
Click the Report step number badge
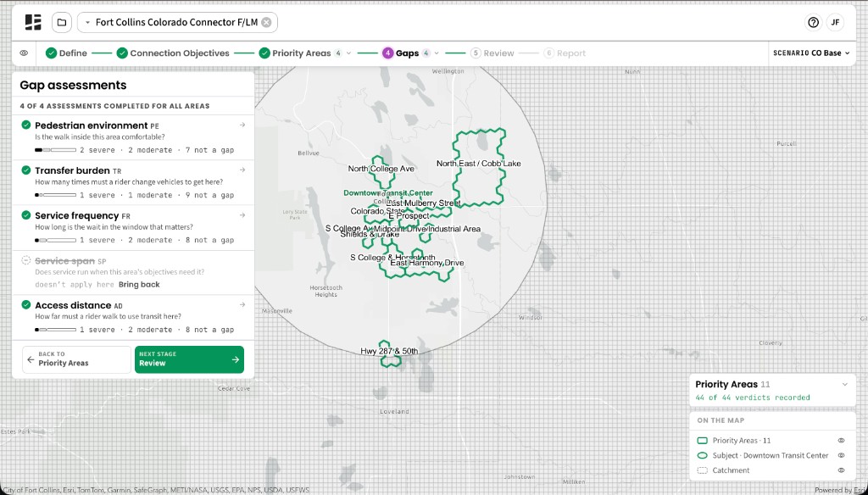[548, 53]
